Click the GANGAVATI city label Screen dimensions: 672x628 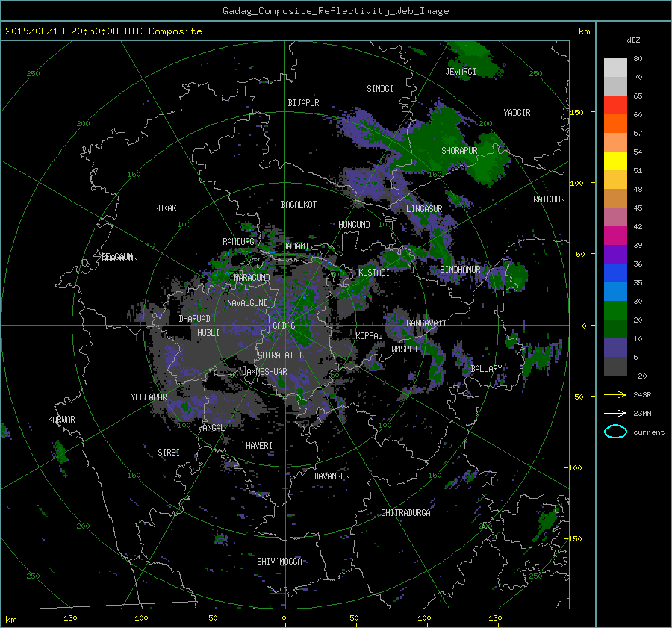click(x=426, y=323)
